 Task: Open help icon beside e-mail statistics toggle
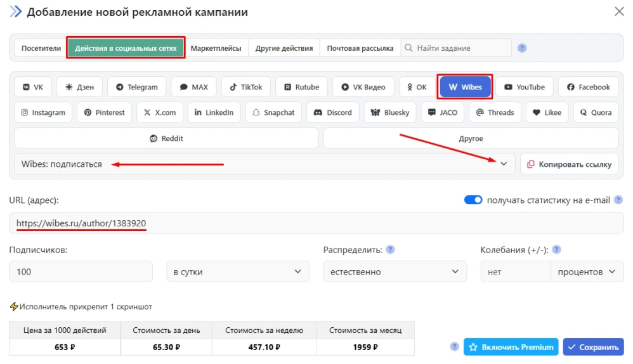coord(618,200)
